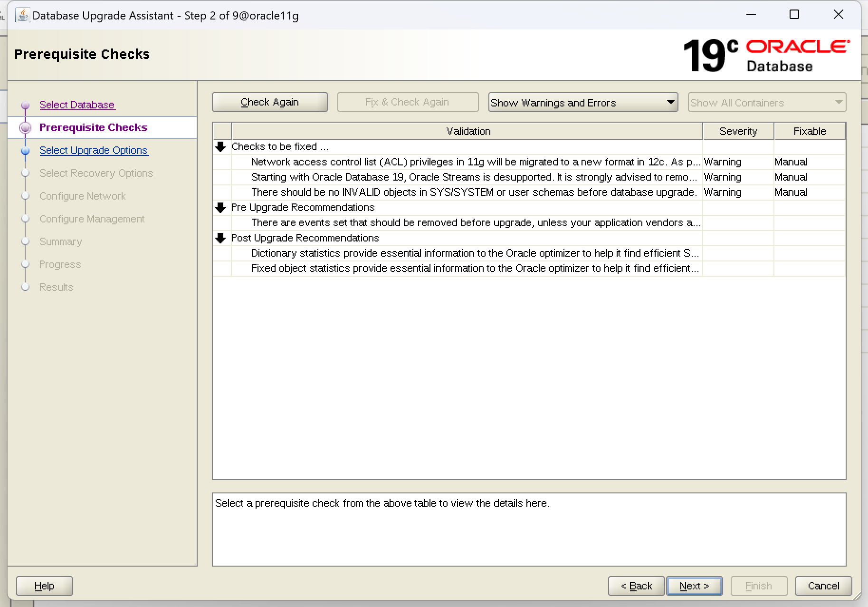Click the Select Recovery Options step
868x607 pixels.
(x=96, y=173)
